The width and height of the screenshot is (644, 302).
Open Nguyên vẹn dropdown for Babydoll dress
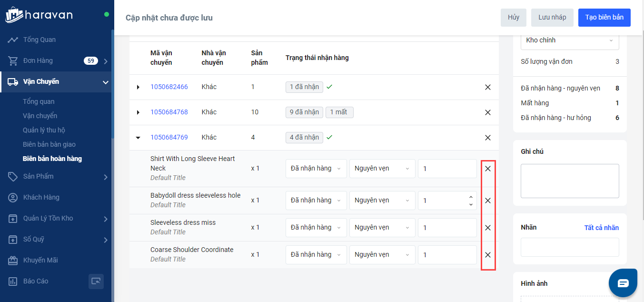click(x=382, y=201)
